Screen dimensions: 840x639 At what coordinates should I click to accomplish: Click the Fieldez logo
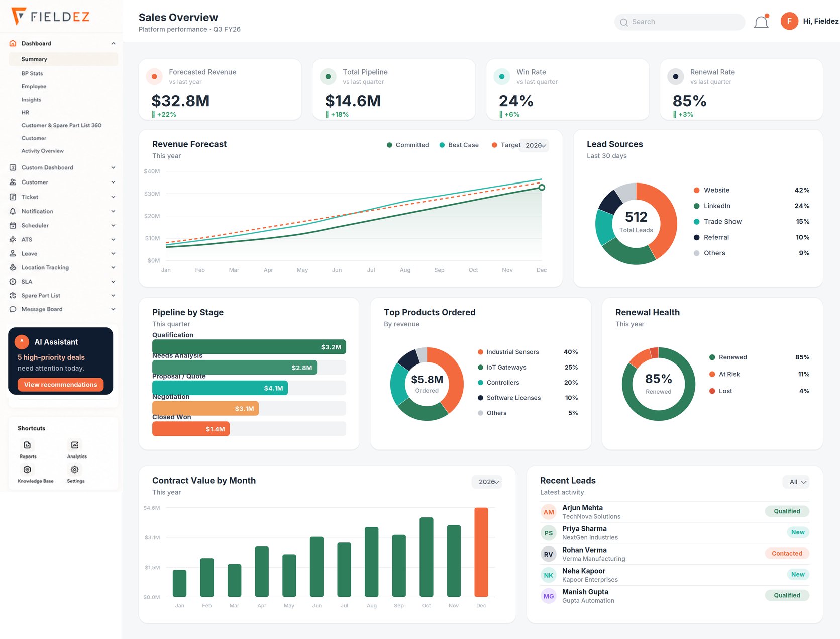point(50,17)
